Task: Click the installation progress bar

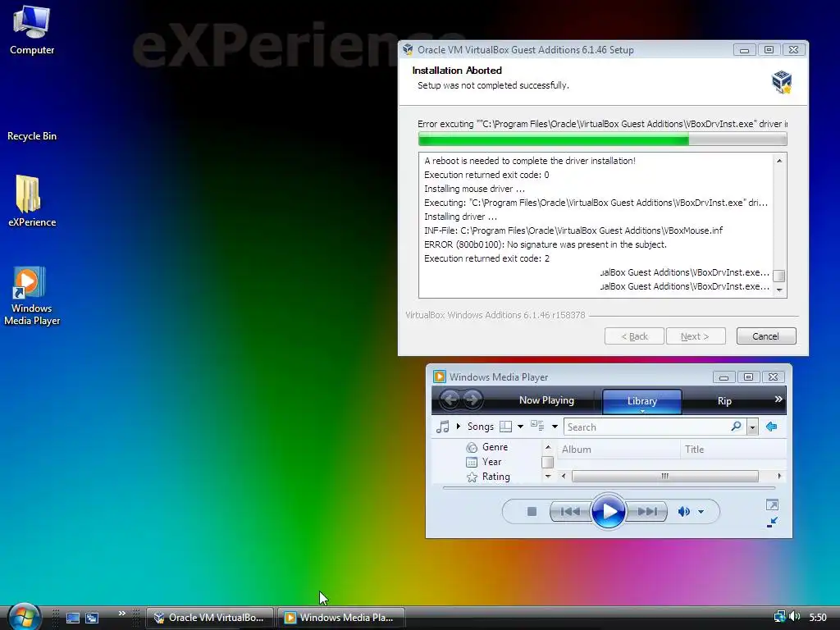Action: [603, 139]
